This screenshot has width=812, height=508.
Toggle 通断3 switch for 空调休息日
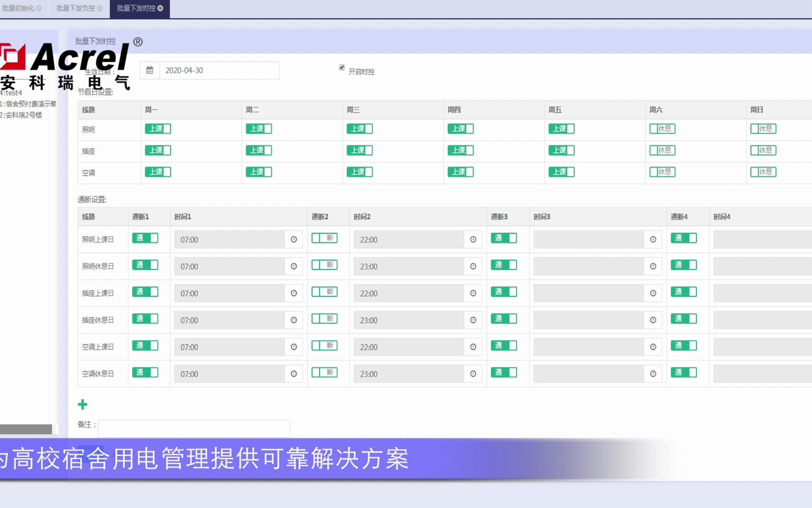[504, 372]
